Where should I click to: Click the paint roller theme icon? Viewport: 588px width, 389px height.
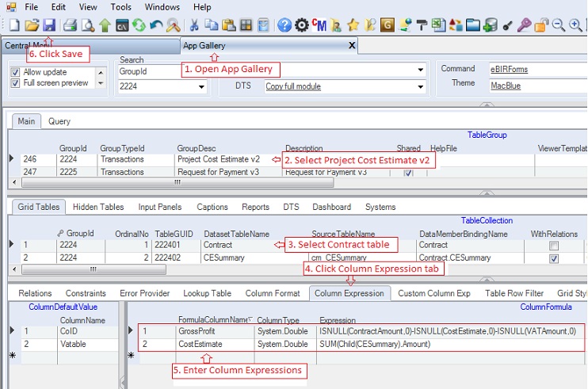422,25
